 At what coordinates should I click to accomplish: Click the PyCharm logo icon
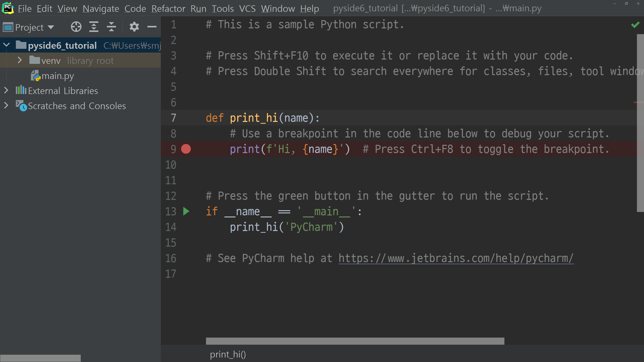click(x=8, y=8)
